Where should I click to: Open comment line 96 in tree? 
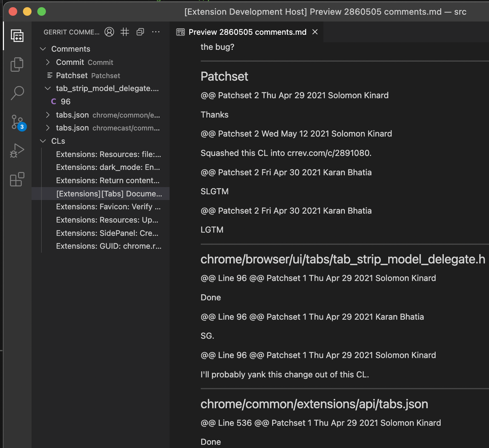click(x=65, y=102)
